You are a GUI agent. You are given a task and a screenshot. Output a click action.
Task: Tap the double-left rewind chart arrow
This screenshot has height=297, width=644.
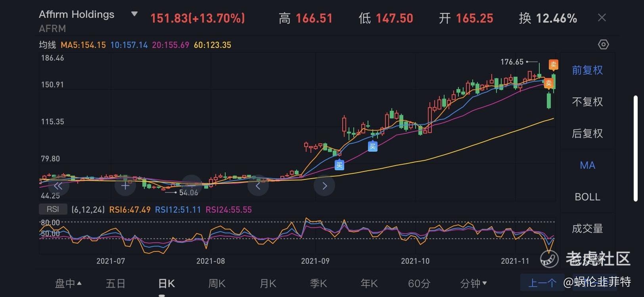click(58, 186)
